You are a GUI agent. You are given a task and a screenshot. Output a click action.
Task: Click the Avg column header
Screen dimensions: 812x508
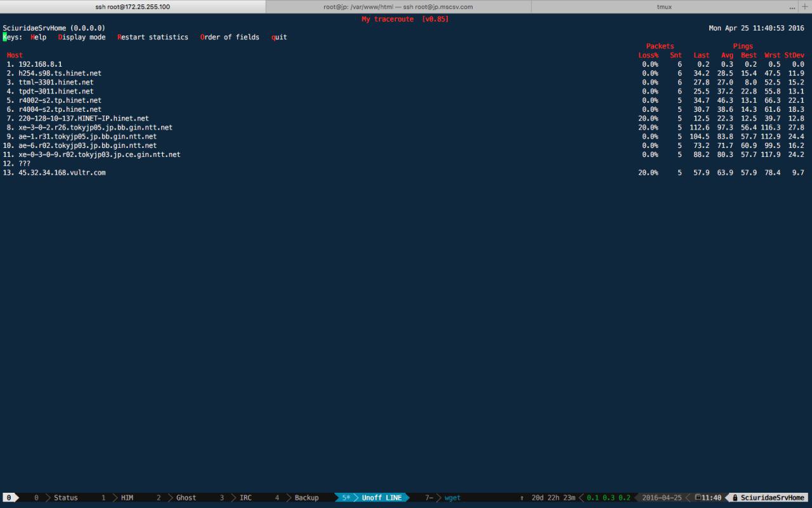(727, 55)
